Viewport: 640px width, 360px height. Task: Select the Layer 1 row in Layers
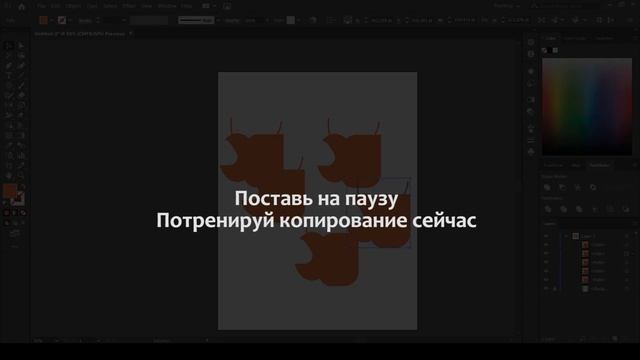click(x=589, y=236)
